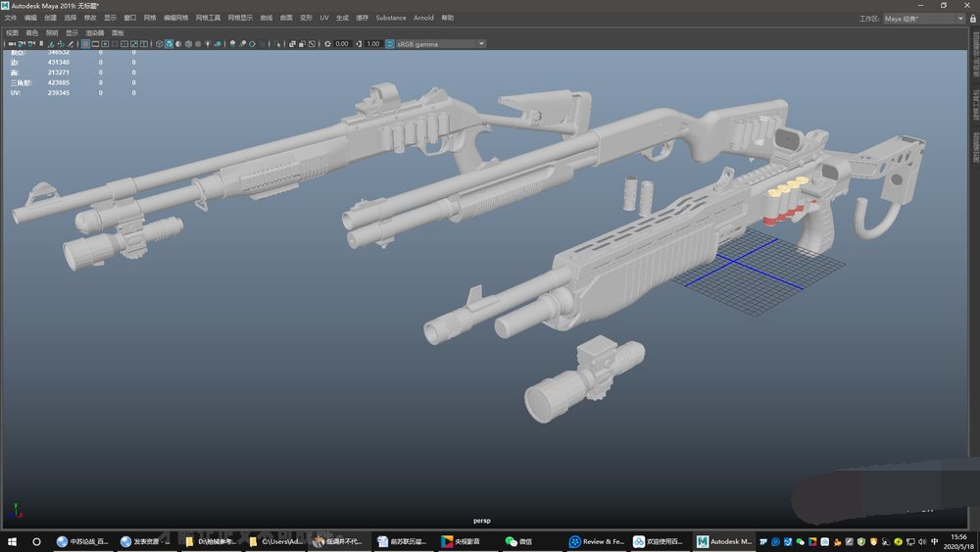Click the 面 face count 213271
Screen dimensions: 980x552
pos(59,72)
